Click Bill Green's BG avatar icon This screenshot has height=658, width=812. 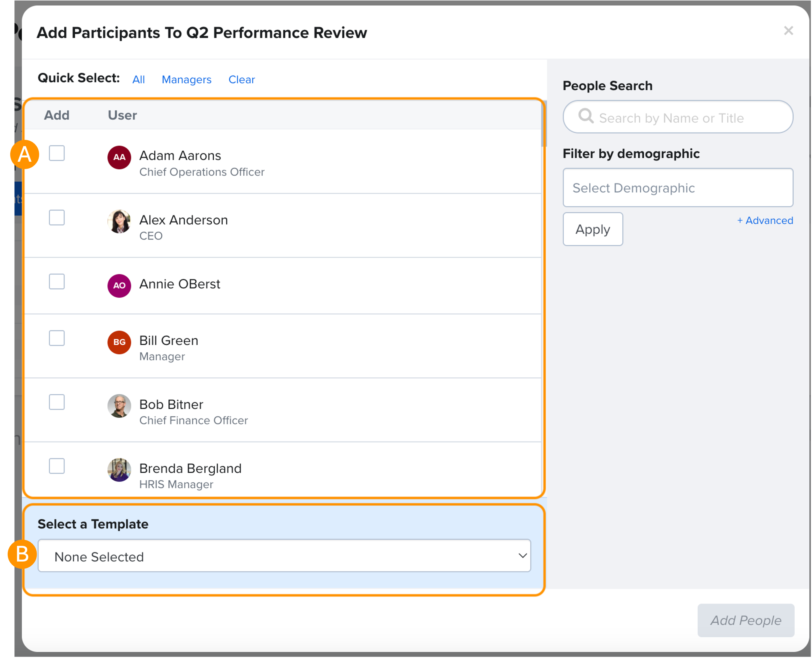[x=119, y=342]
